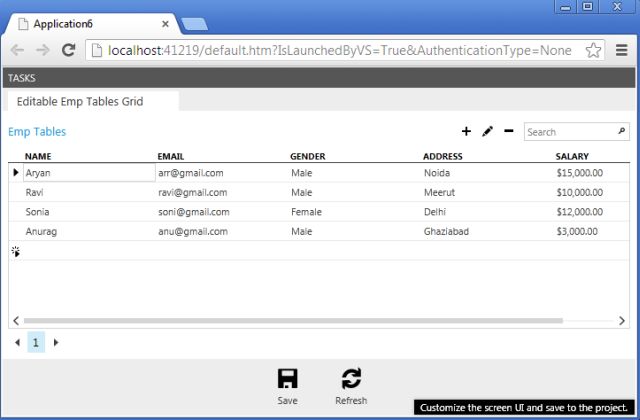Click Customize the screen UI banner

coord(524,407)
